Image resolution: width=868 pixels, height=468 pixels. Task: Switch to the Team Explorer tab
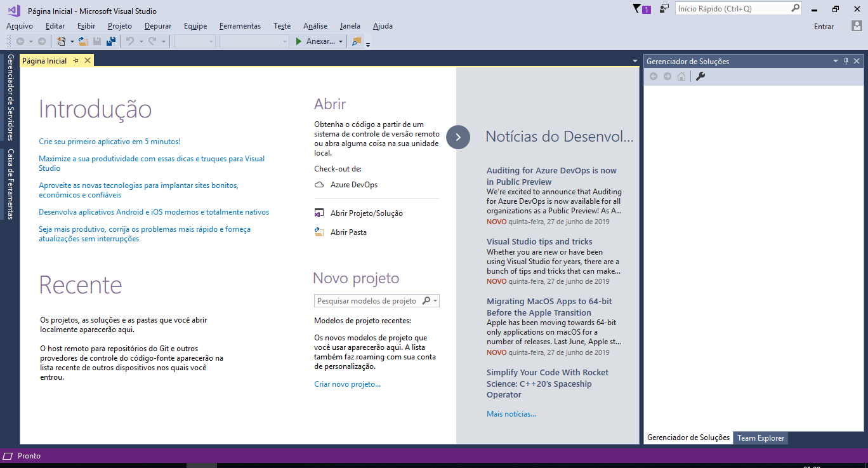(761, 438)
